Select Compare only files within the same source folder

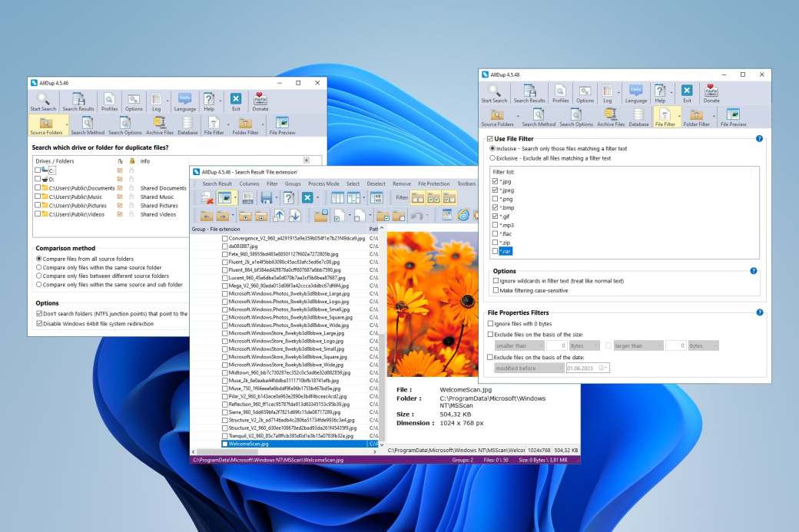[39, 267]
